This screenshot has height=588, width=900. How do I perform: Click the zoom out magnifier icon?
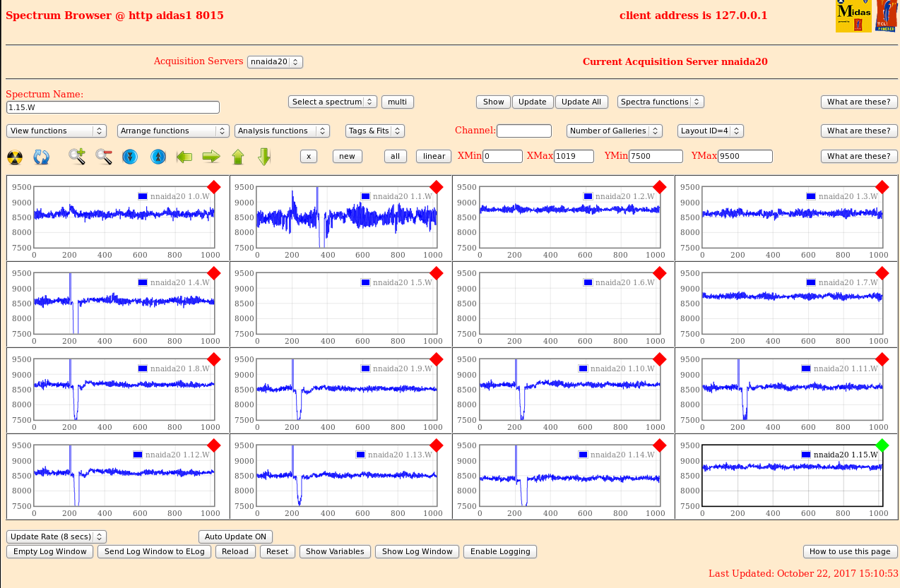click(104, 157)
